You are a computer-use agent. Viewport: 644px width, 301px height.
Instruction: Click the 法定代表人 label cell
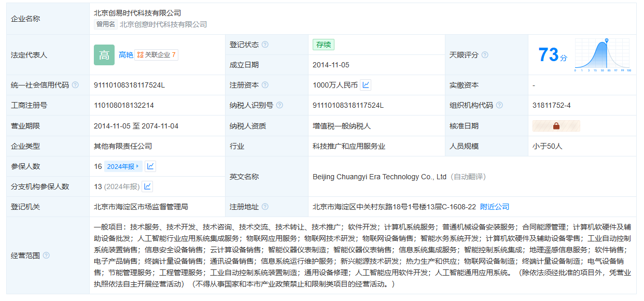pyautogui.click(x=48, y=55)
